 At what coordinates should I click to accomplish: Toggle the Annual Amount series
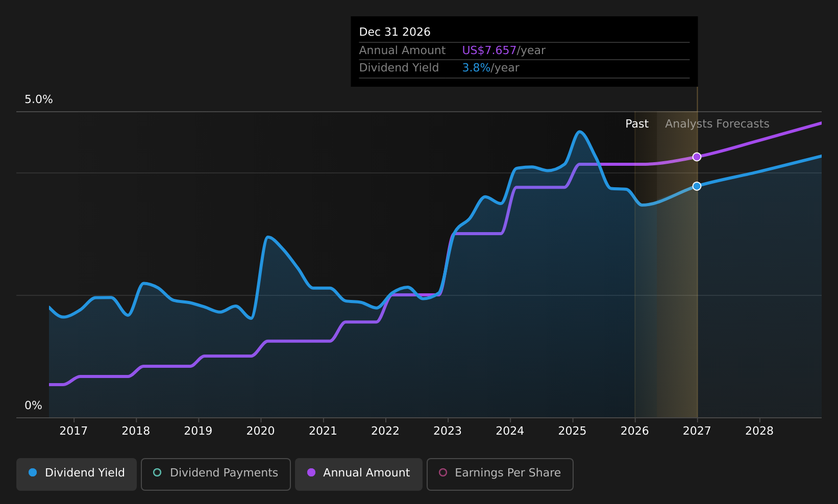point(359,474)
